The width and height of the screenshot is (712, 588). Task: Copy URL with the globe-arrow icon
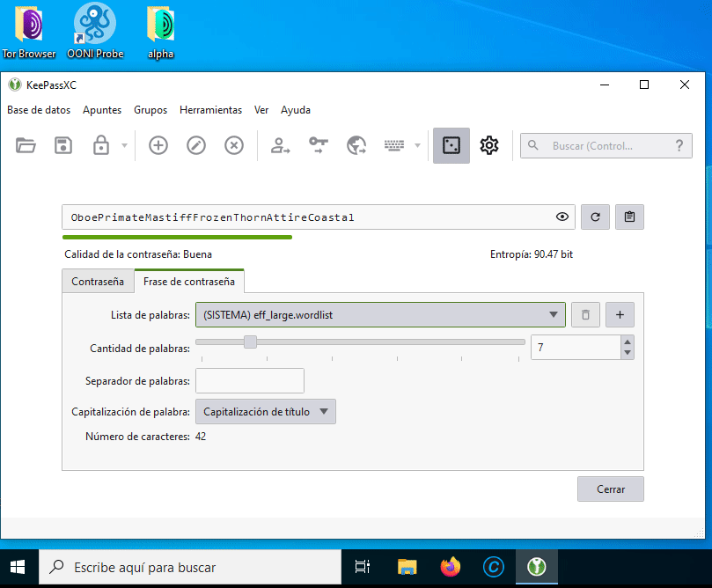point(356,146)
